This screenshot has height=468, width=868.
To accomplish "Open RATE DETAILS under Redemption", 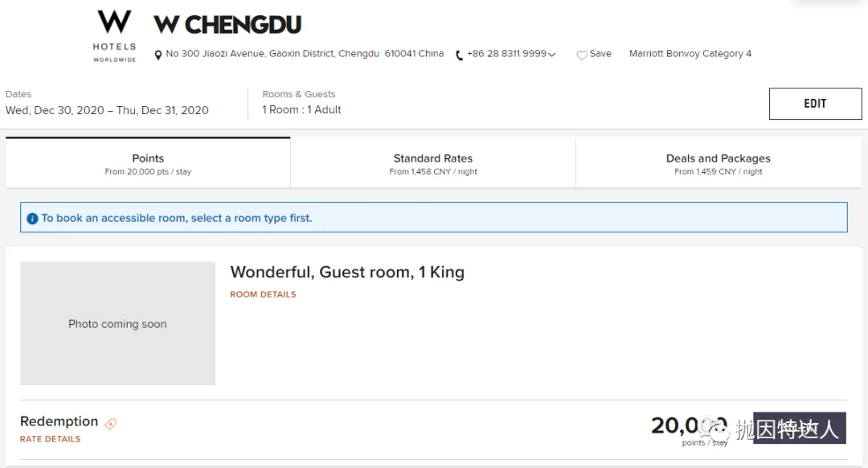I will [51, 439].
